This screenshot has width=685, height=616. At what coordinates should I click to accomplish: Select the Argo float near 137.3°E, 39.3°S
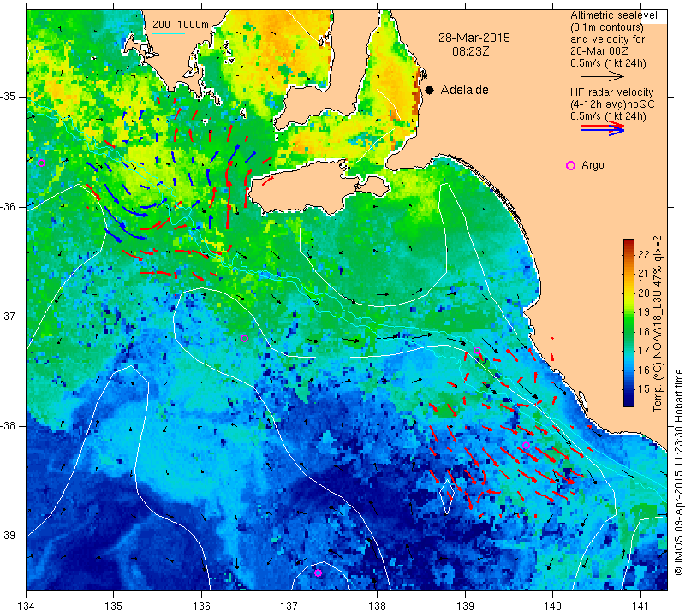pos(318,572)
